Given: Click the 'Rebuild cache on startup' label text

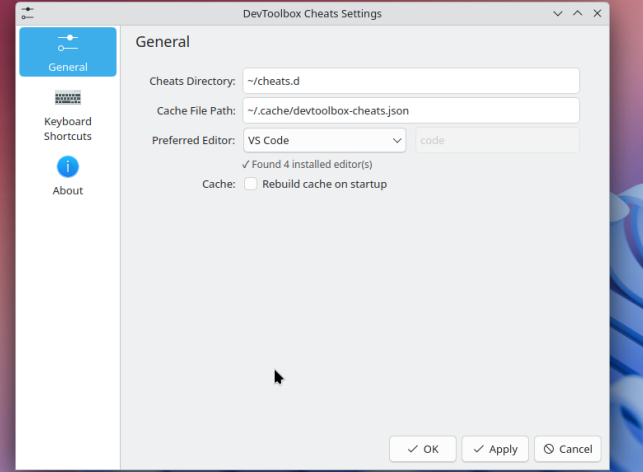Looking at the screenshot, I should click(x=324, y=184).
